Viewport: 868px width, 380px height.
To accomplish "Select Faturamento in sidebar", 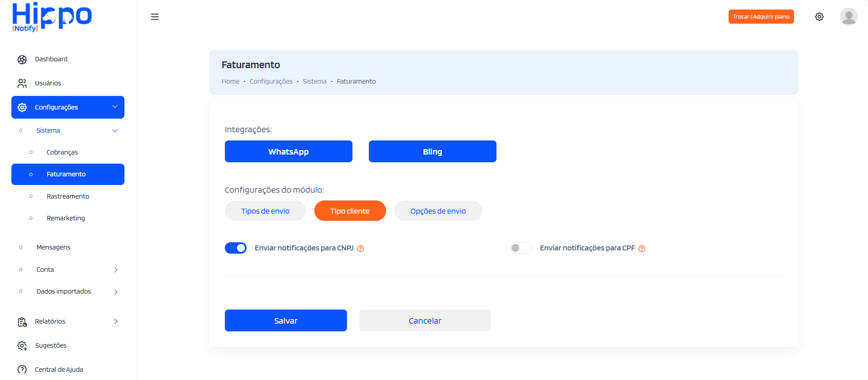I will point(68,174).
